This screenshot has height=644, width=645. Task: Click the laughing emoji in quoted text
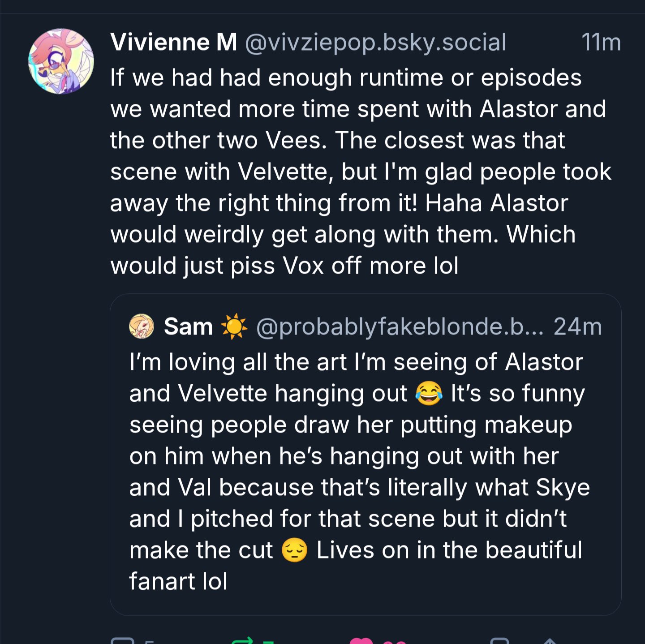429,394
